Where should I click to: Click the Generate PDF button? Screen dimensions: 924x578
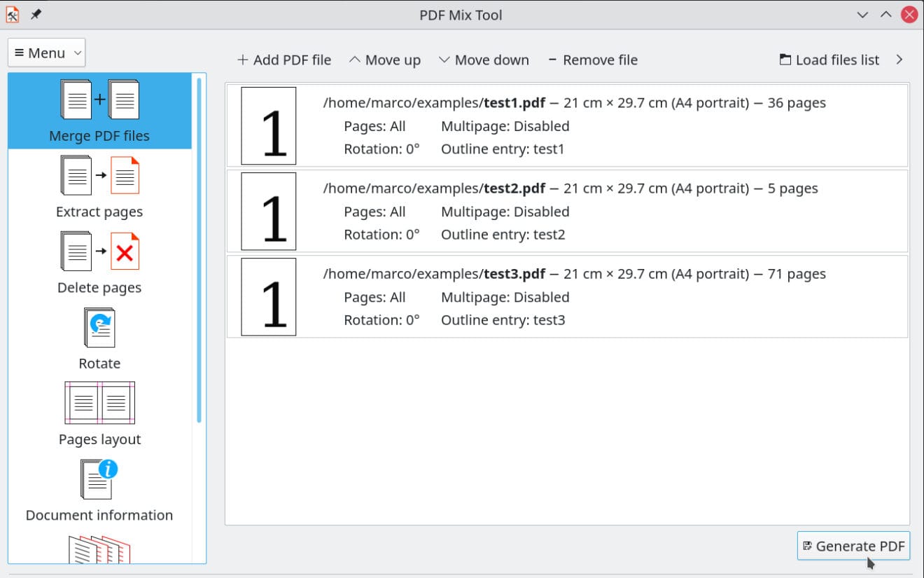[x=853, y=546]
